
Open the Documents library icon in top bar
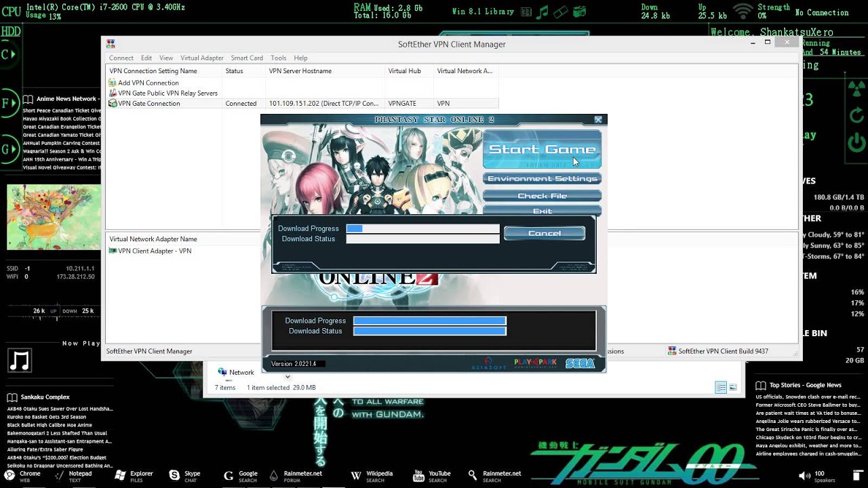527,12
